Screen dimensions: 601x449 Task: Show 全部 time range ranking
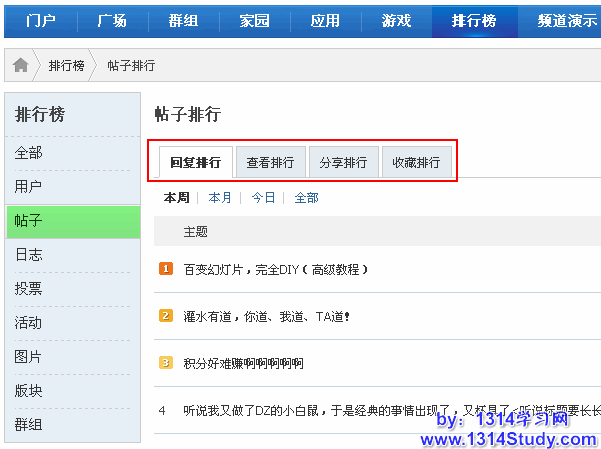[306, 198]
